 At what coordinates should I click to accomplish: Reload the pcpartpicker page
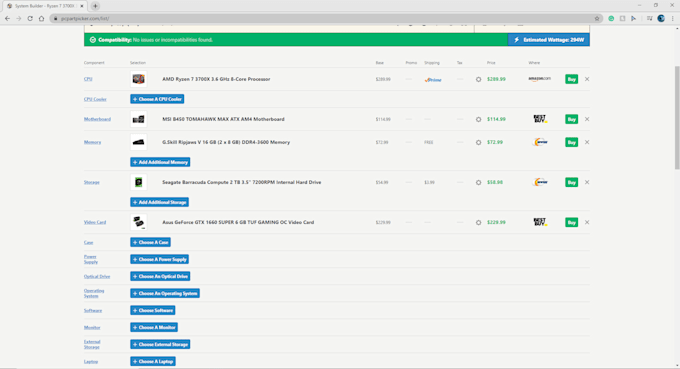(30, 18)
